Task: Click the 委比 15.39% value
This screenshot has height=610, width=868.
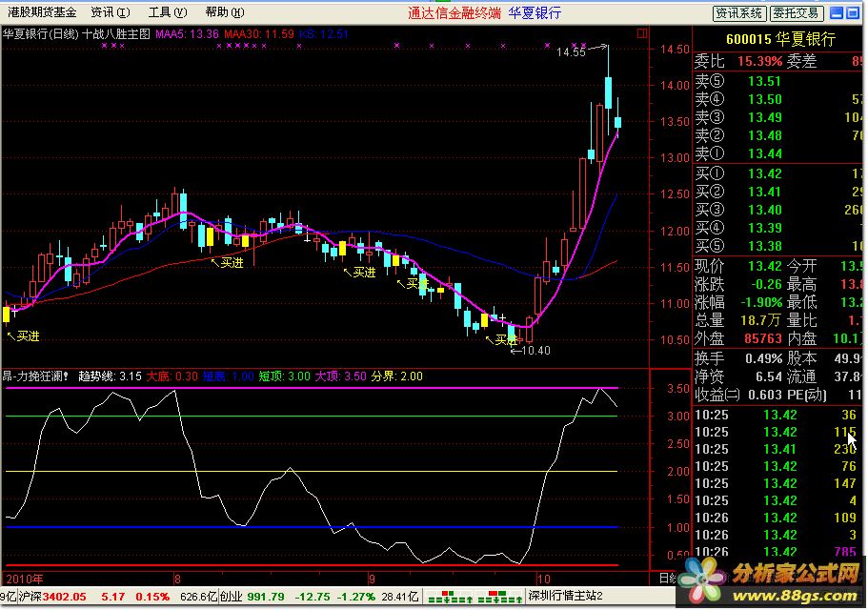Action: click(x=759, y=61)
